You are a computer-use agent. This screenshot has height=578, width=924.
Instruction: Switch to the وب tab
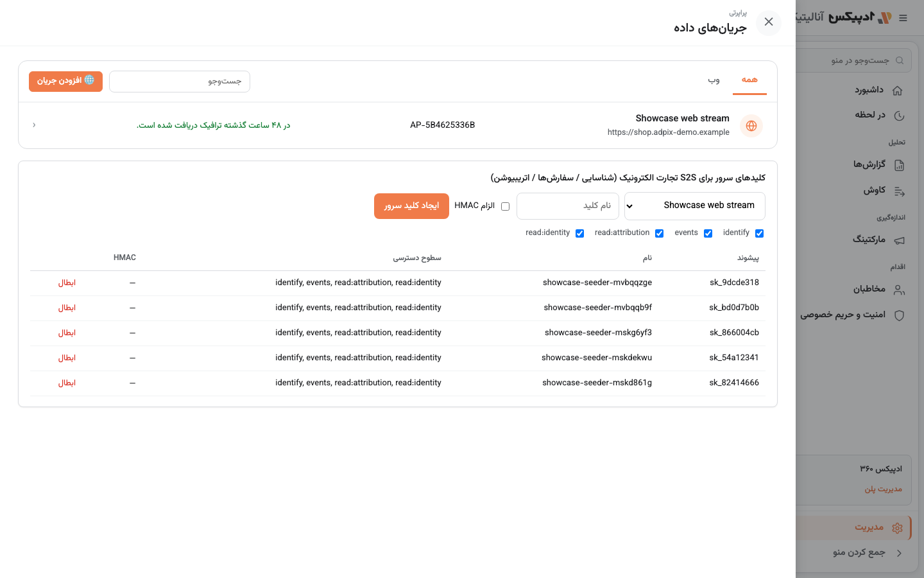[714, 80]
